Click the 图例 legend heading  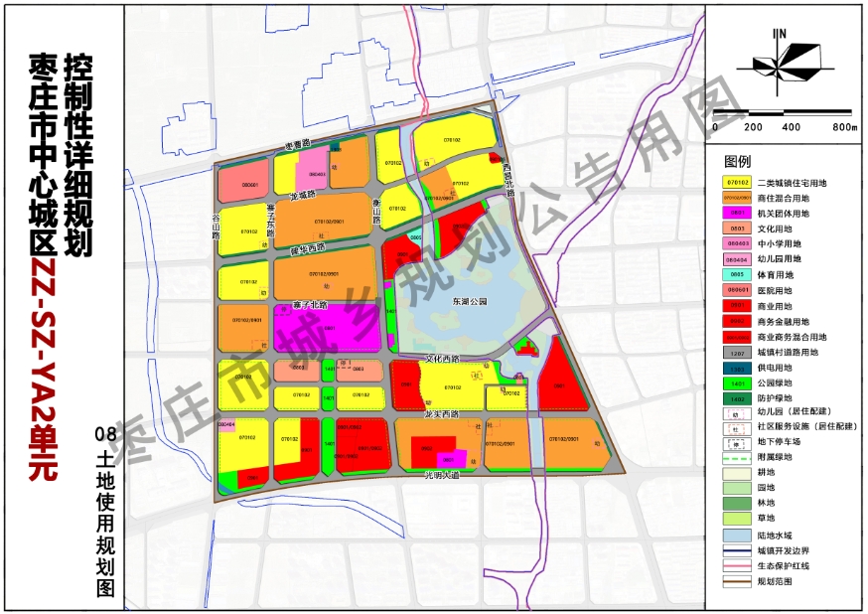pos(737,161)
